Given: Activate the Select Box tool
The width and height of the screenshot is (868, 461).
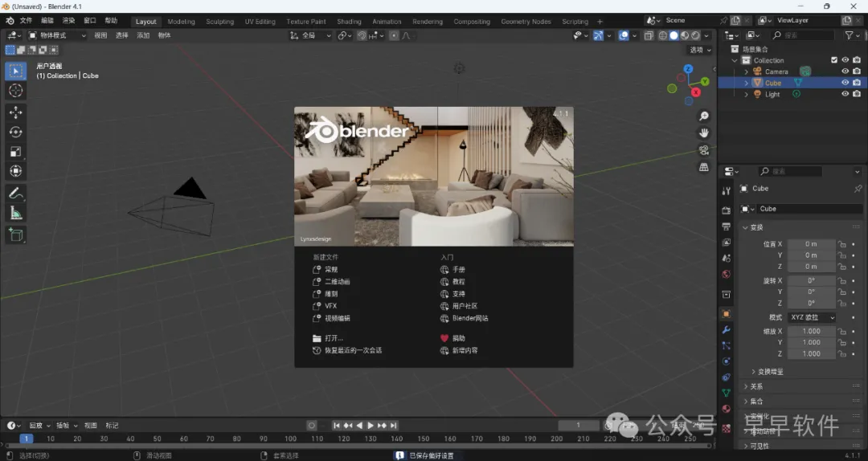Looking at the screenshot, I should coord(15,71).
